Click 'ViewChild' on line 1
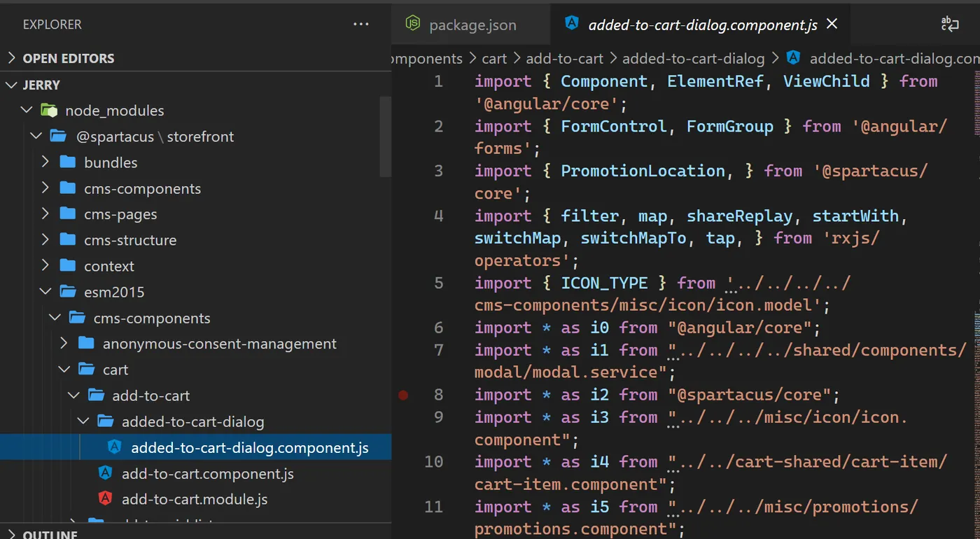The image size is (980, 539). (826, 81)
